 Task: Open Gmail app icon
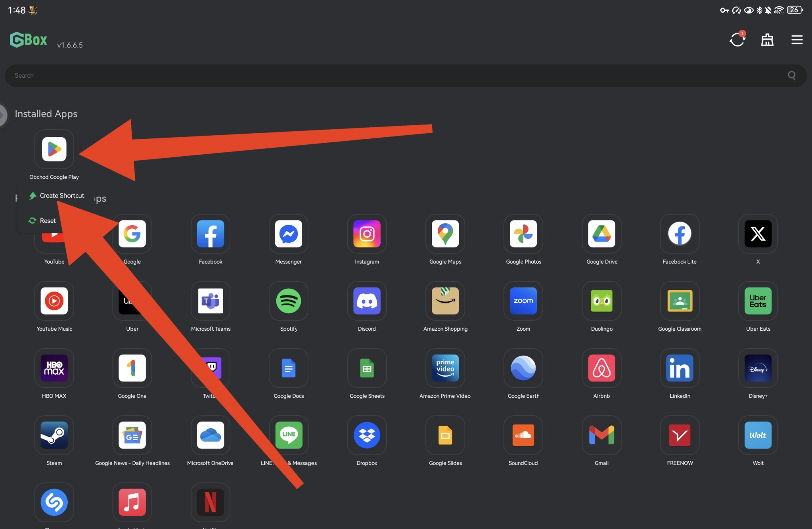click(x=601, y=435)
